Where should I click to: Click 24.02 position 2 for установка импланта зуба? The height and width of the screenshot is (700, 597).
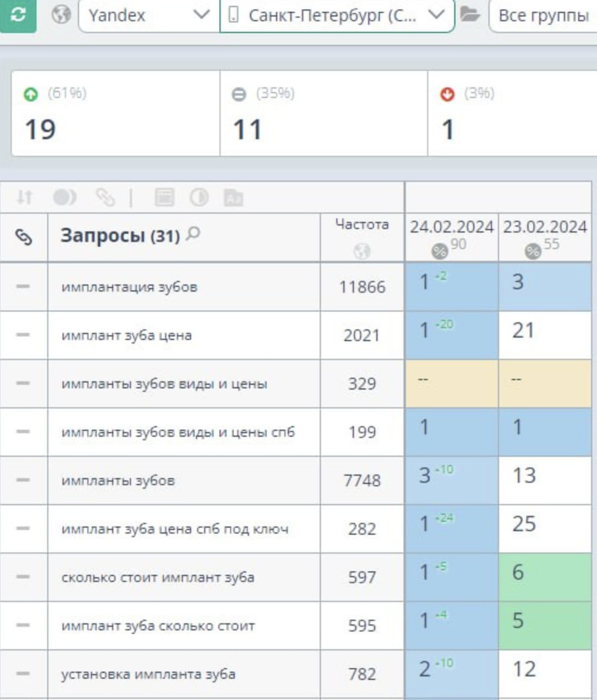click(x=451, y=674)
